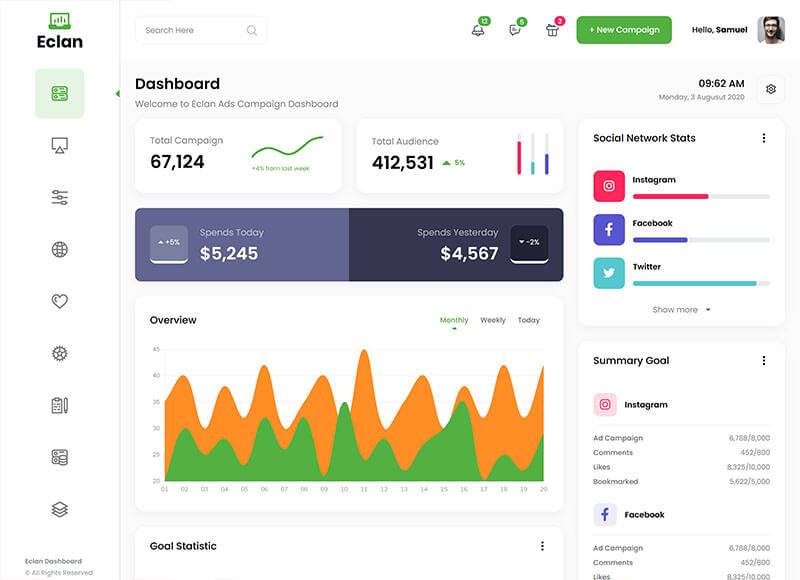Open the gear settings sidebar icon

coord(59,353)
